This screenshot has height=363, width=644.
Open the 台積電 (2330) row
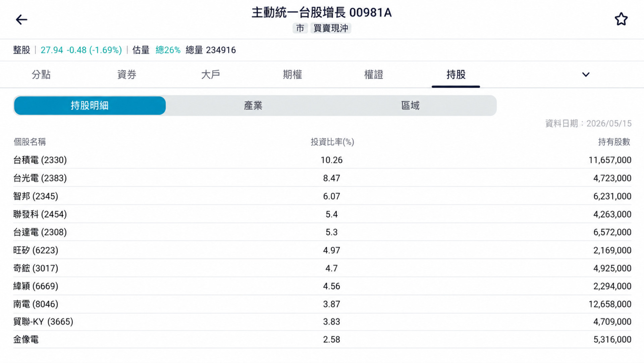tap(322, 160)
